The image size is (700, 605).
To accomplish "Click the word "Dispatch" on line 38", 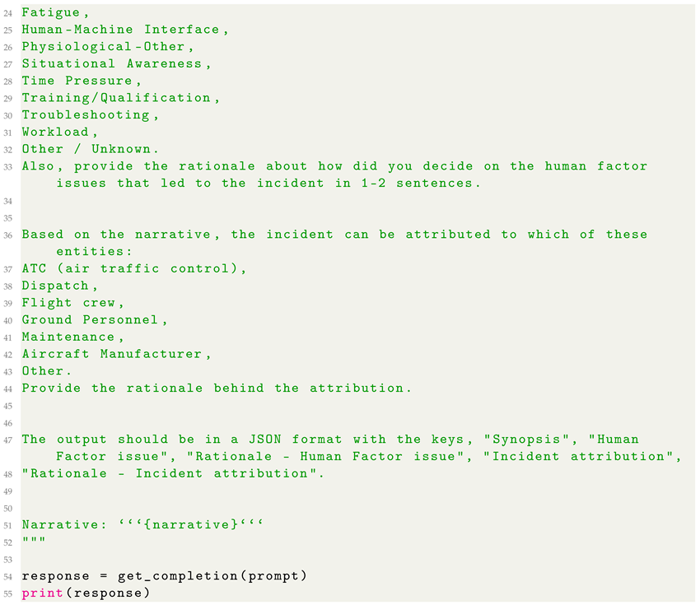I will pyautogui.click(x=54, y=286).
